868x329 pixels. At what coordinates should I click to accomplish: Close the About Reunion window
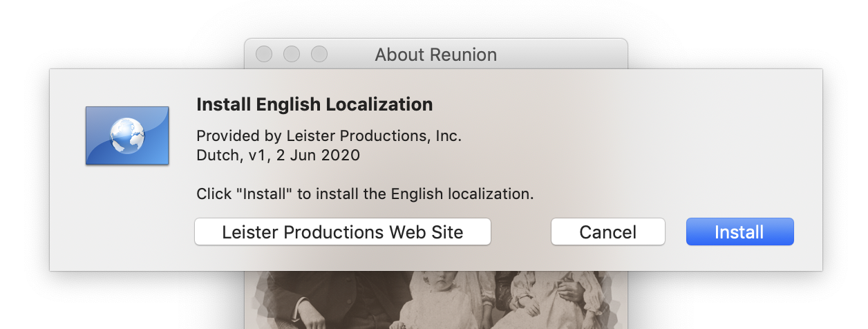[264, 54]
